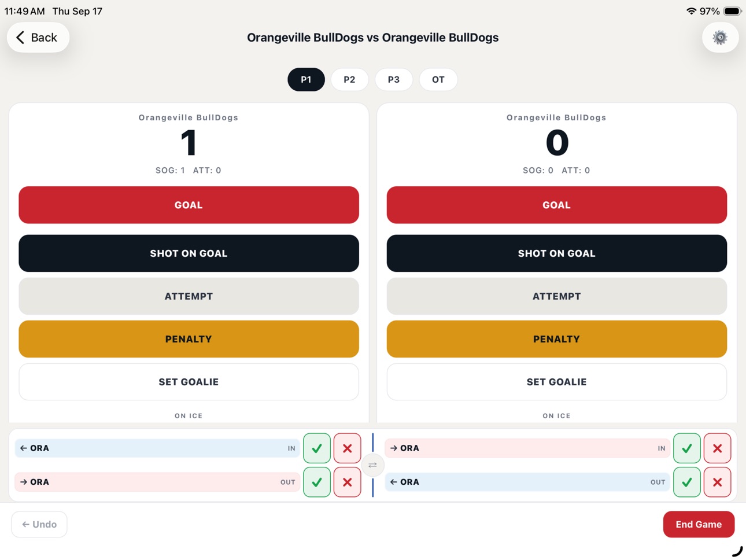Reject right team ORA OUT with red X
The height and width of the screenshot is (560, 746).
pos(718,482)
